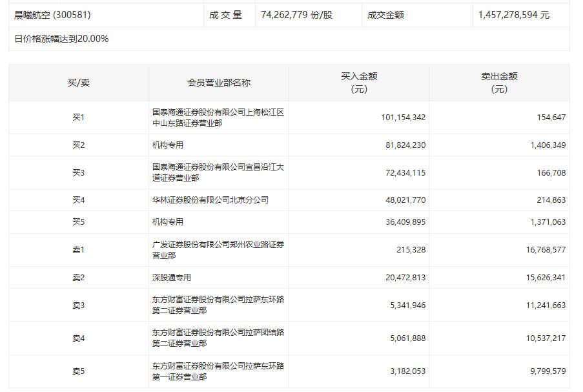The width and height of the screenshot is (583, 392).
Task: Click the 16,768,577 sell amount cell
Action: (x=542, y=250)
